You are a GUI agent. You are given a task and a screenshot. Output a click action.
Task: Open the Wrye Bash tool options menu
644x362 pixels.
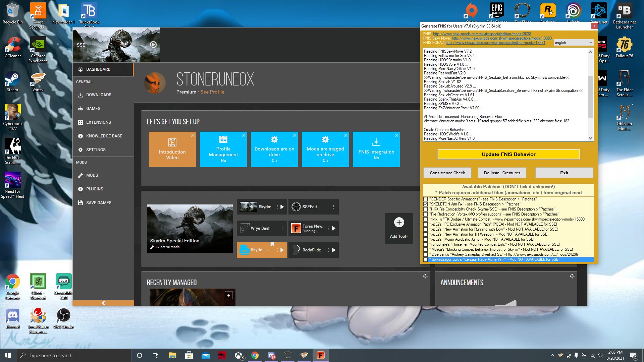282,228
